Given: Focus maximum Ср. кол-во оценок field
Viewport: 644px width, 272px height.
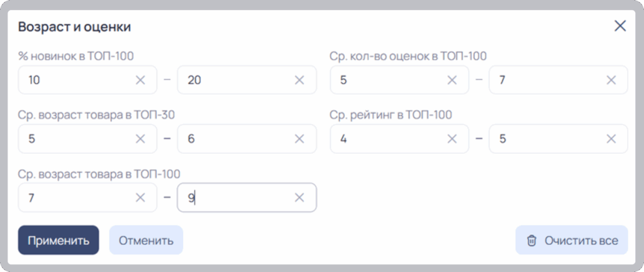Looking at the screenshot, I should point(558,80).
